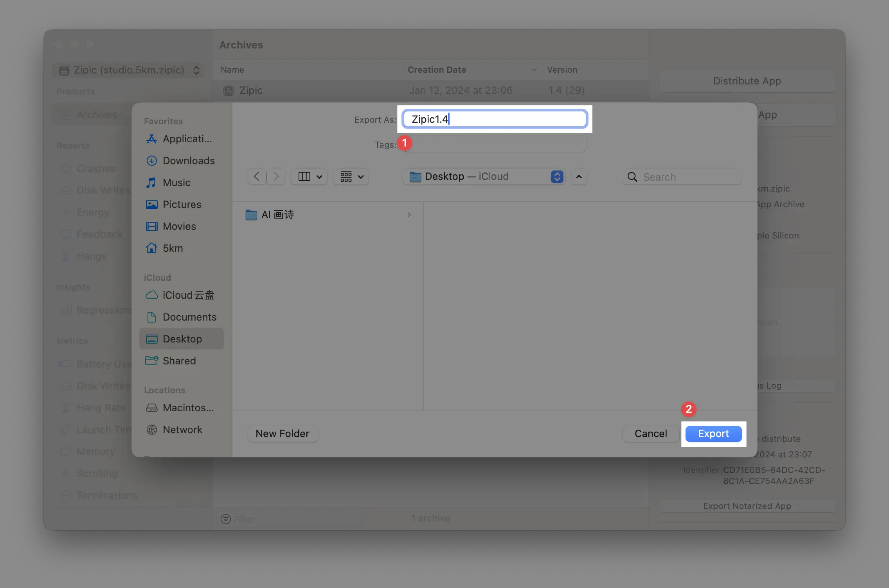The height and width of the screenshot is (588, 889).
Task: Click the Network globe icon
Action: [151, 430]
